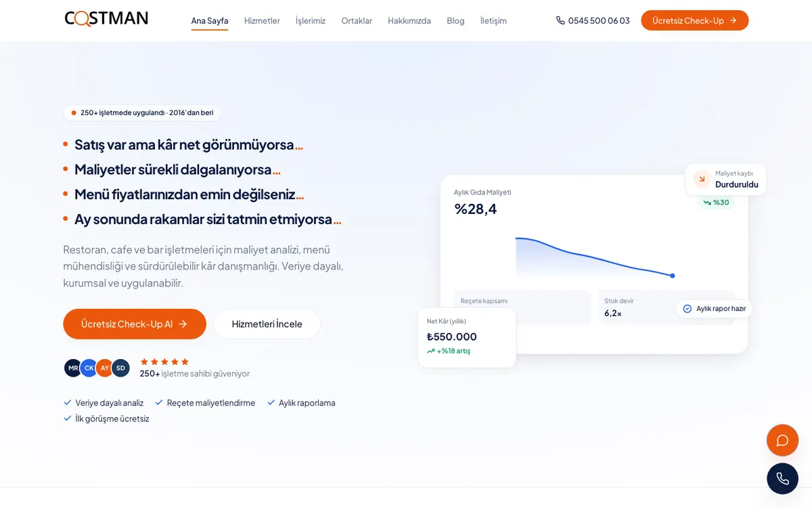Click 'Menü fiyatlarınızdan emin değilseniz' heading
Image resolution: width=812 pixels, height=508 pixels.
pos(189,194)
